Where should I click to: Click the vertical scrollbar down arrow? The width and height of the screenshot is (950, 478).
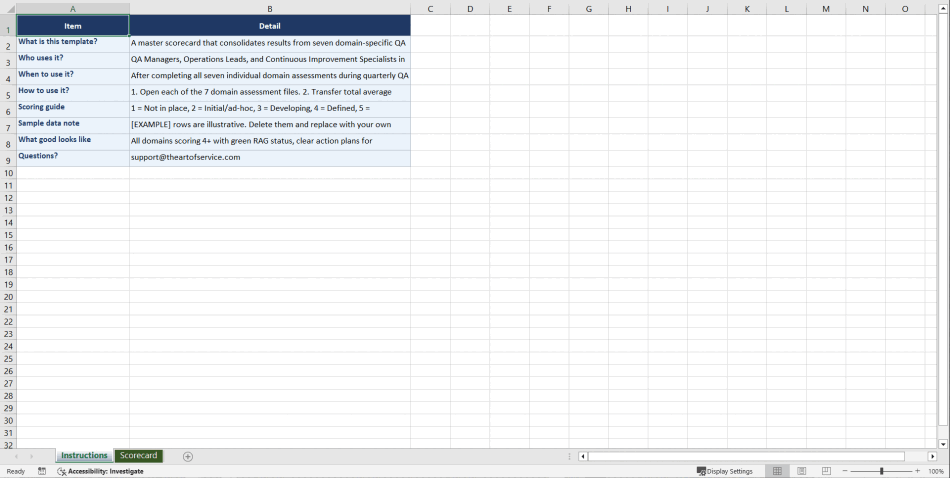pyautogui.click(x=943, y=443)
